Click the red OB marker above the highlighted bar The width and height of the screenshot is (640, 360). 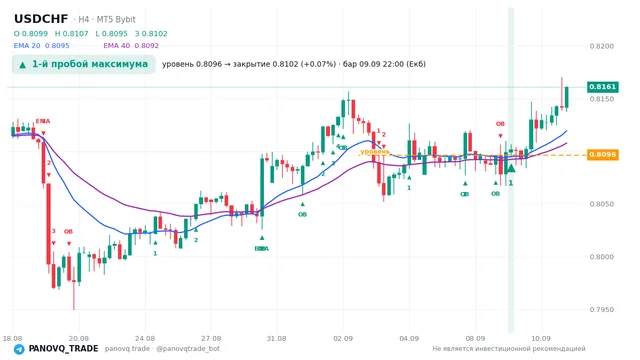[500, 124]
